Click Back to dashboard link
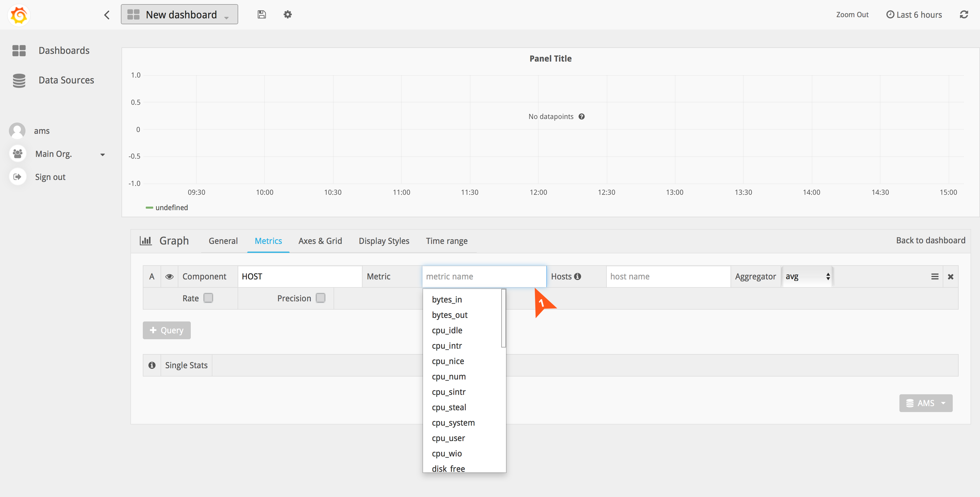Screen dimensions: 980x497 930,240
